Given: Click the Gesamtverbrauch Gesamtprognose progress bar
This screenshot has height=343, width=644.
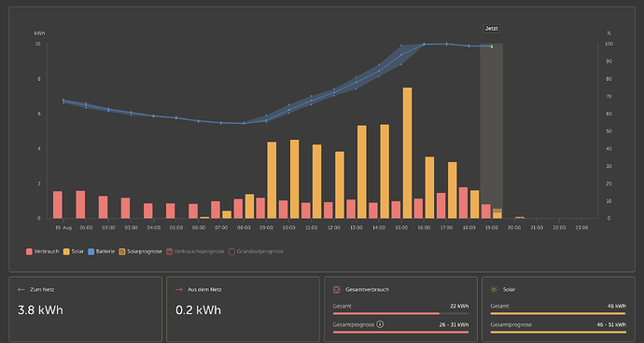Looking at the screenshot, I should pyautogui.click(x=400, y=332).
